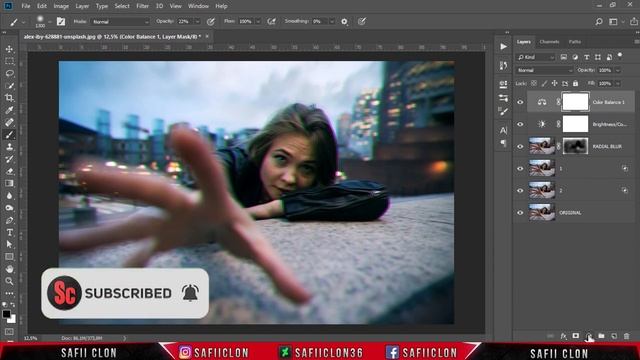This screenshot has height=360, width=640.
Task: Select the Move tool
Action: coord(9,49)
